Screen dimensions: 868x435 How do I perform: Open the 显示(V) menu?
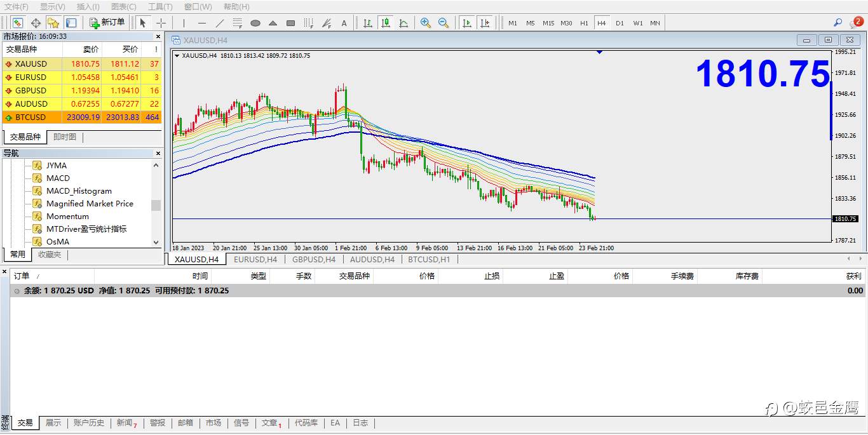(53, 6)
